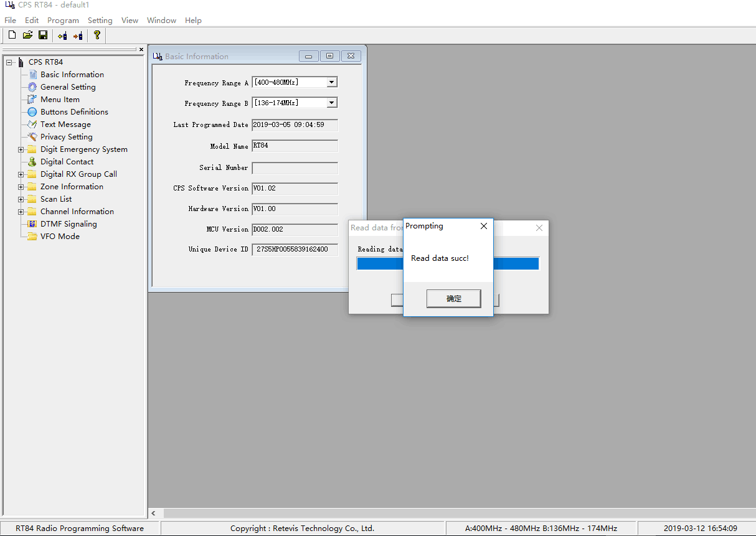756x536 pixels.
Task: Close the Prompting dialog with X
Action: (x=484, y=227)
